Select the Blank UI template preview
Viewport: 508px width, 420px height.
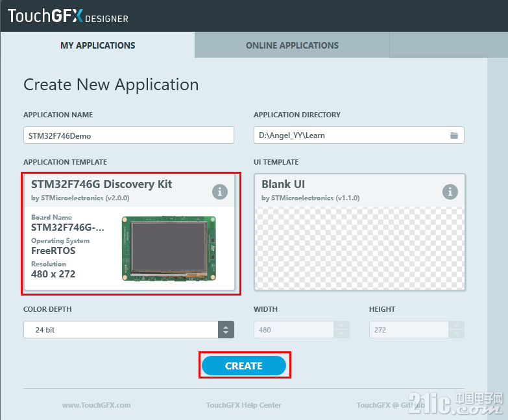click(359, 248)
